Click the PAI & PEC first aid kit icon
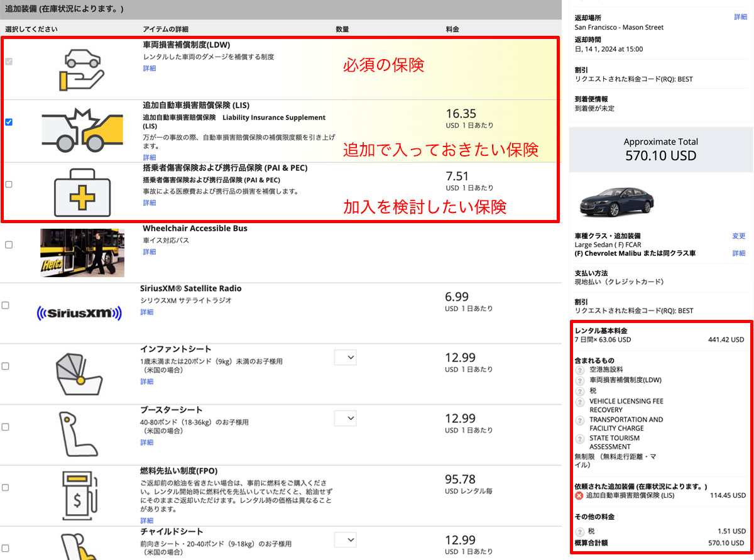The height and width of the screenshot is (560, 754). 82,192
